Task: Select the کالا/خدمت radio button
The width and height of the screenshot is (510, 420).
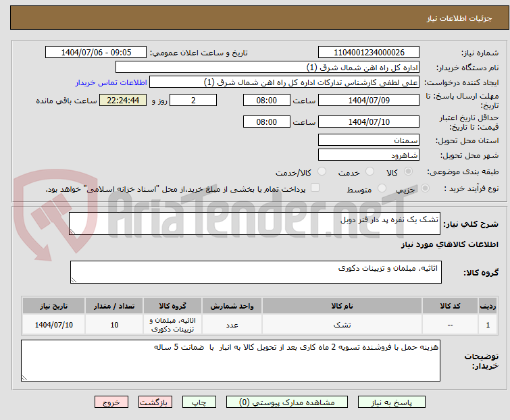Action: click(x=322, y=172)
